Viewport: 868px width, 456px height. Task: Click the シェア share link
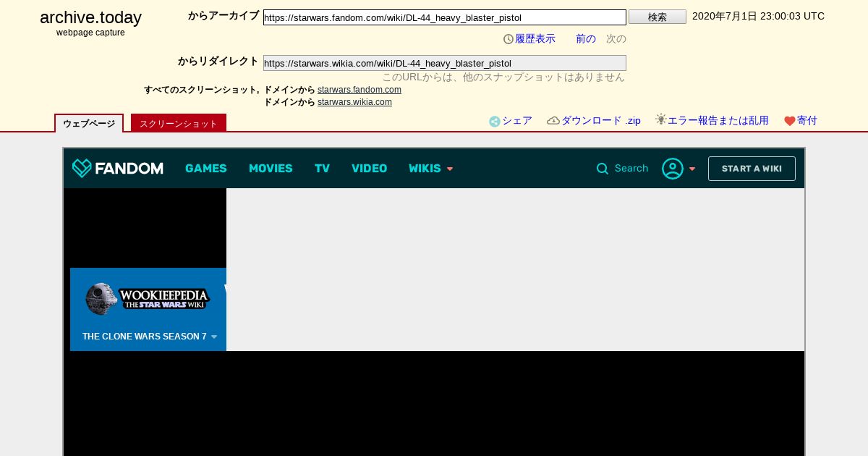[x=517, y=121]
